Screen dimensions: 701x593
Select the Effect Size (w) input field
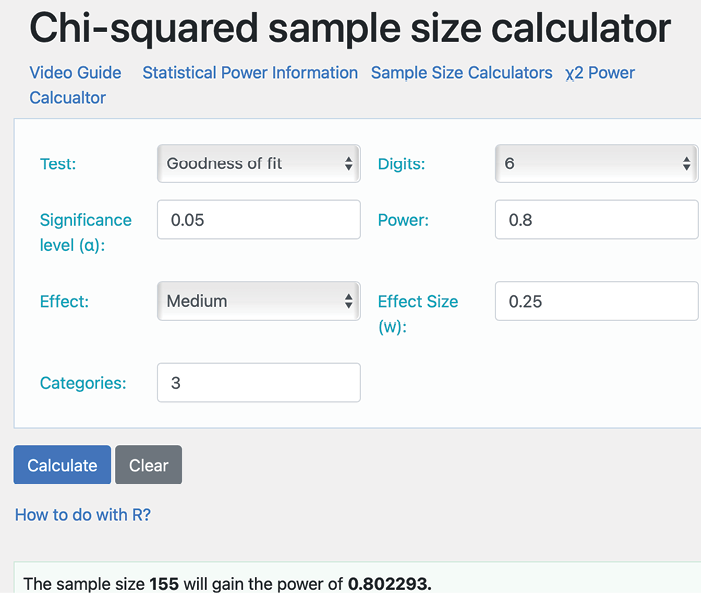click(x=596, y=301)
